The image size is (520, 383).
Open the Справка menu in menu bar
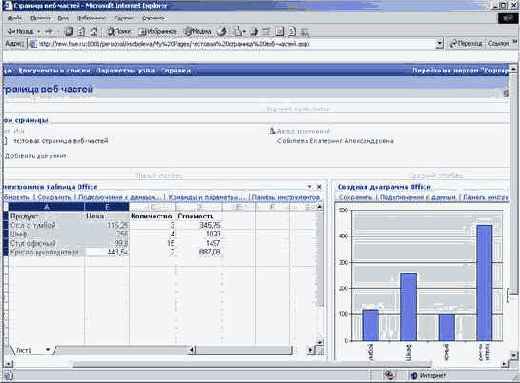tap(154, 18)
